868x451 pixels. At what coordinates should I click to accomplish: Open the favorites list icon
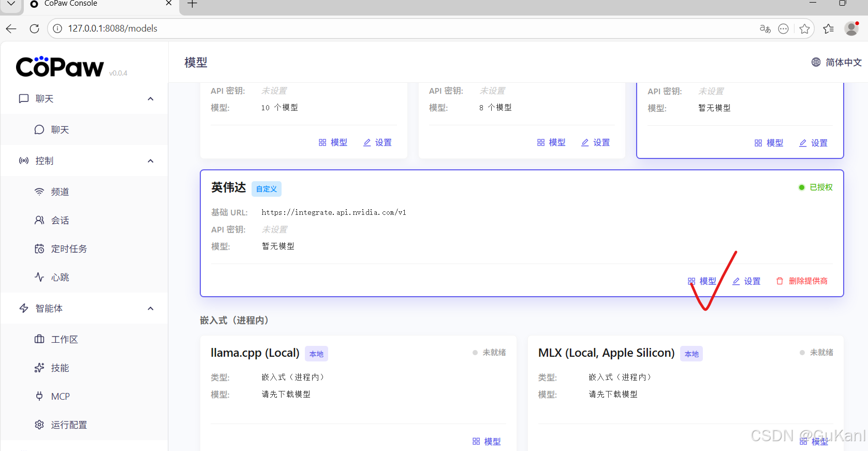pos(829,29)
